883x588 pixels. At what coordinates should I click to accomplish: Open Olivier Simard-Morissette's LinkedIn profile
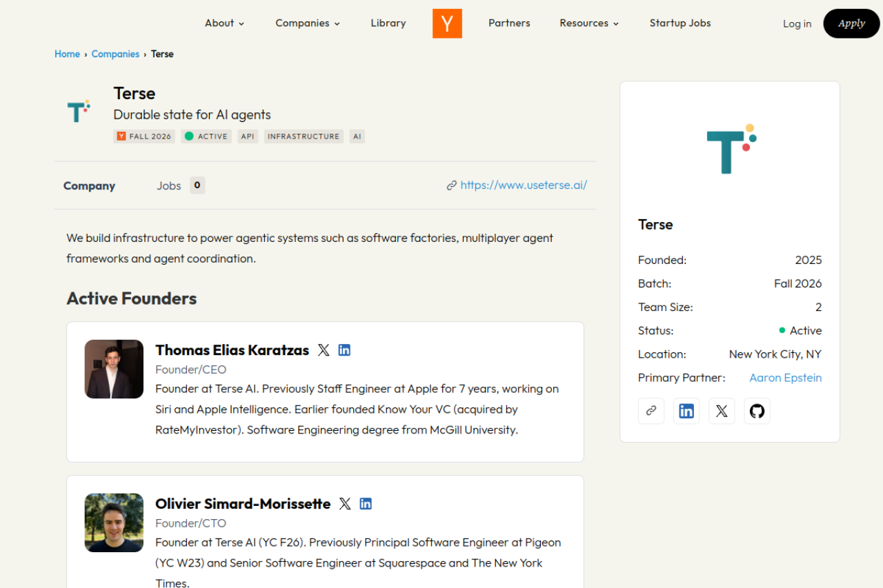(366, 504)
